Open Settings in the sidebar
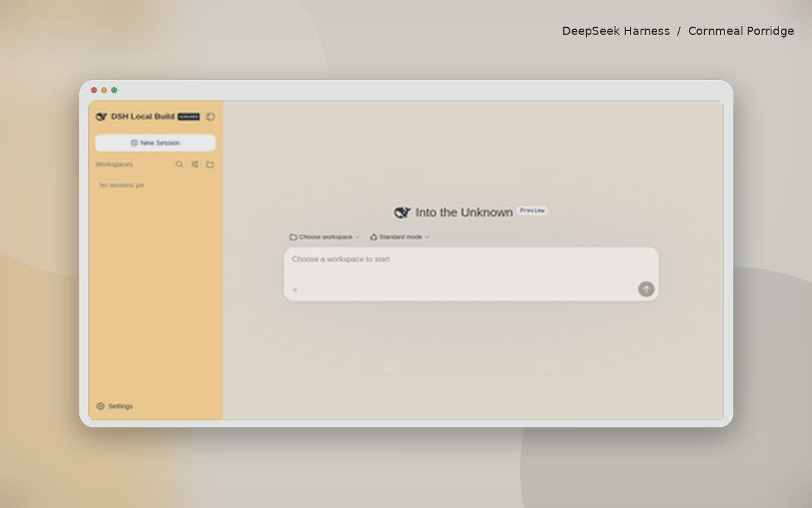Screen dimensions: 812x508 (x=115, y=406)
